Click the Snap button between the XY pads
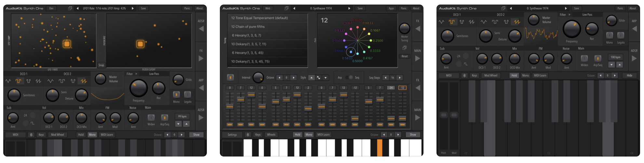 coord(101,65)
